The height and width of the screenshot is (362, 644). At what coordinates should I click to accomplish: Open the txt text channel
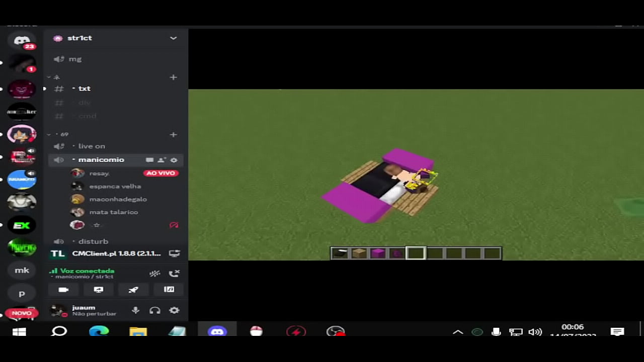click(x=84, y=88)
